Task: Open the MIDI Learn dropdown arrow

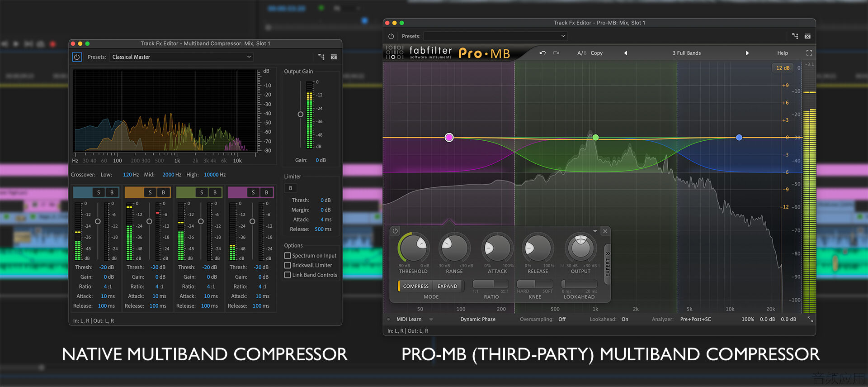Action: pos(431,319)
